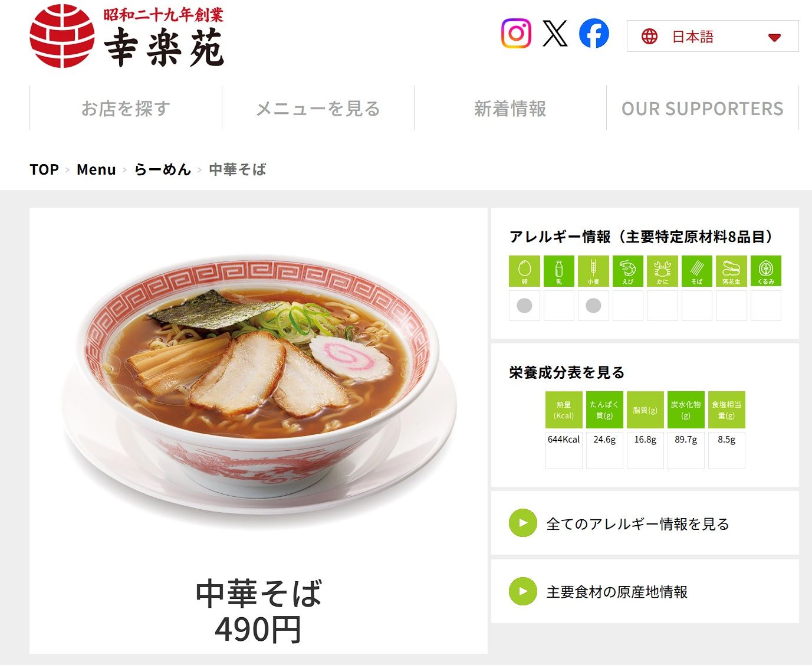This screenshot has width=812, height=665.
Task: Click the らーめん breadcrumb link
Action: click(162, 170)
